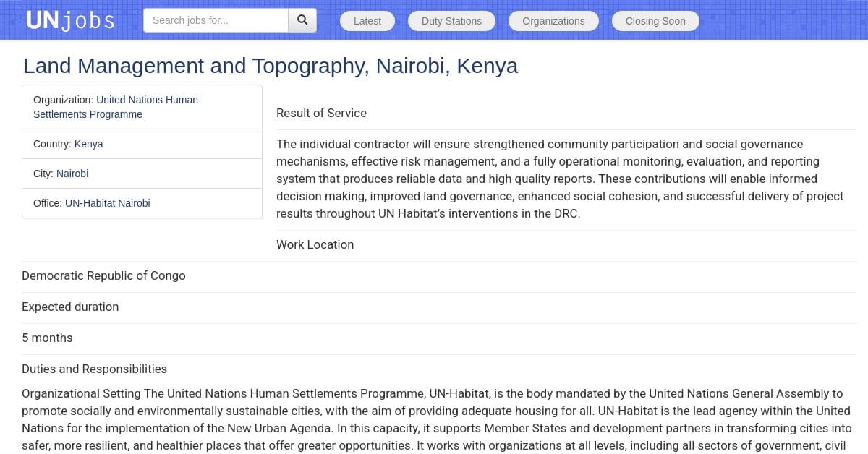
Task: Click the 'Country:' label
Action: (x=52, y=144)
